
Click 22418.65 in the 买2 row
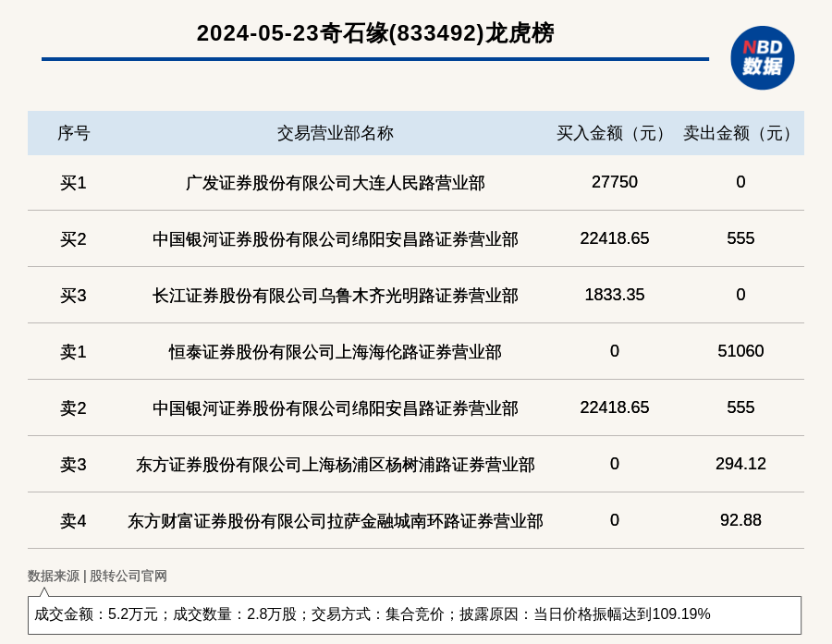(x=615, y=238)
